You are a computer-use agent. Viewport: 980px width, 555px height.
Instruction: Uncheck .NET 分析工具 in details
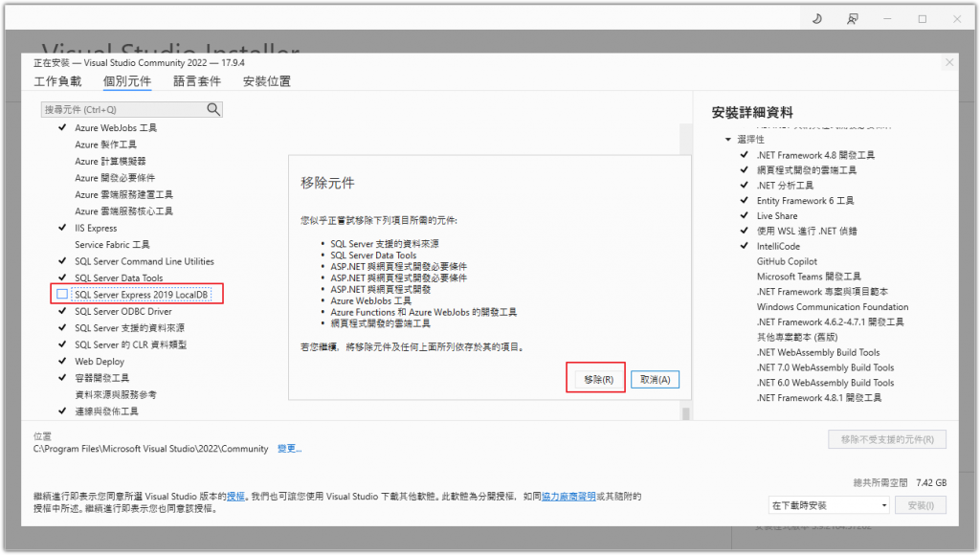point(744,185)
